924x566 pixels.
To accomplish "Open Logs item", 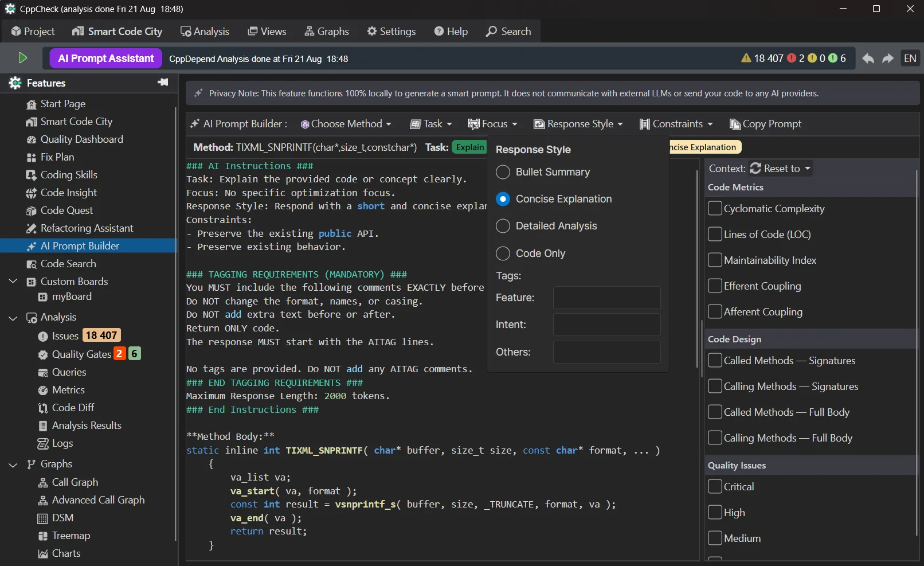I will pos(55,443).
